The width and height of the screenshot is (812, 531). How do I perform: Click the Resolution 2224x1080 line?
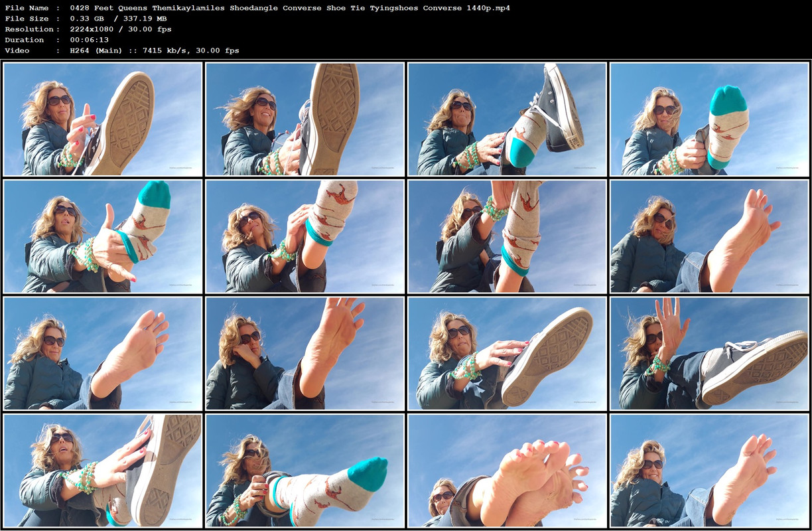[x=88, y=29]
